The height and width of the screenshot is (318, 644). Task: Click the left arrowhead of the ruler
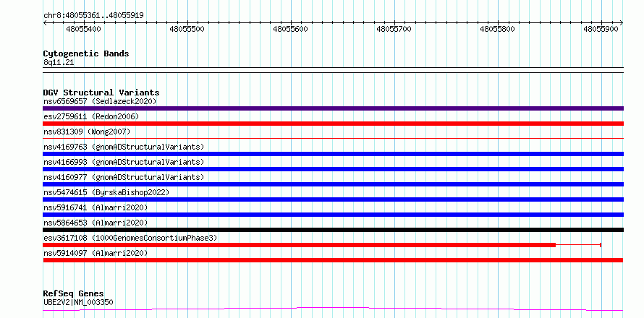[45, 22]
